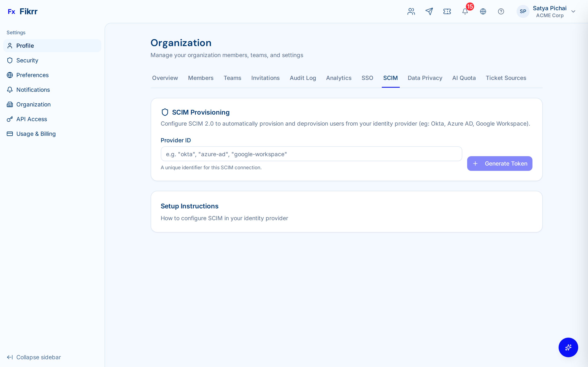Open the Data Privacy tab
This screenshot has height=367, width=588.
coord(425,78)
